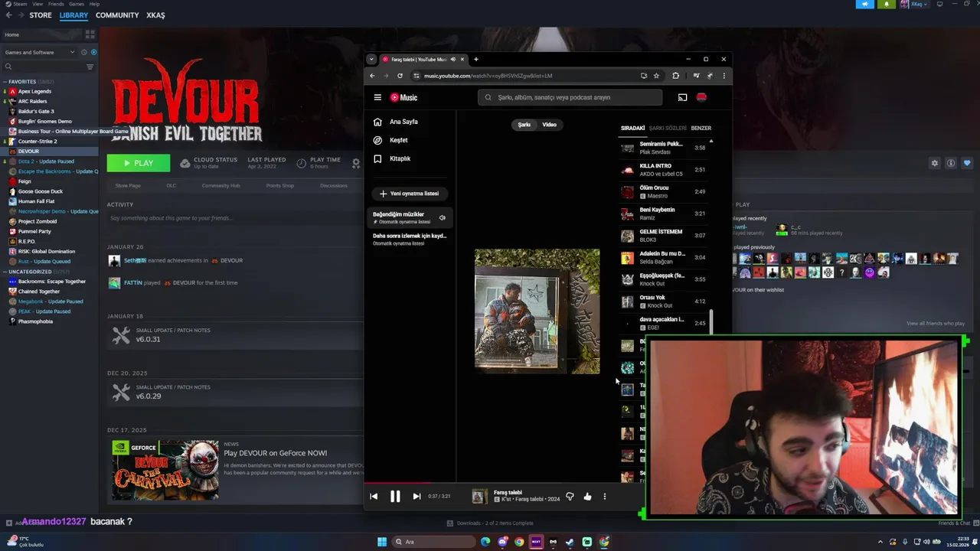The image size is (980, 551).
Task: Open the YouTube Music account avatar
Action: (x=701, y=97)
